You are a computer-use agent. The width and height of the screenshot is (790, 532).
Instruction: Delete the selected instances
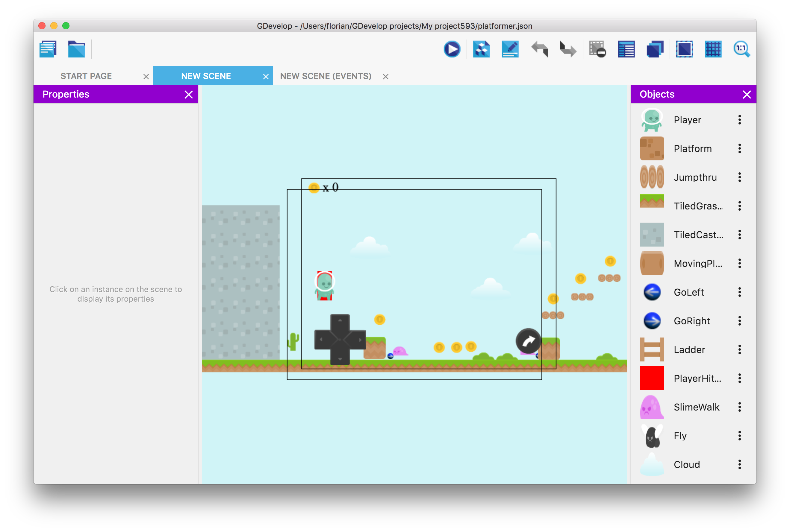pos(597,49)
